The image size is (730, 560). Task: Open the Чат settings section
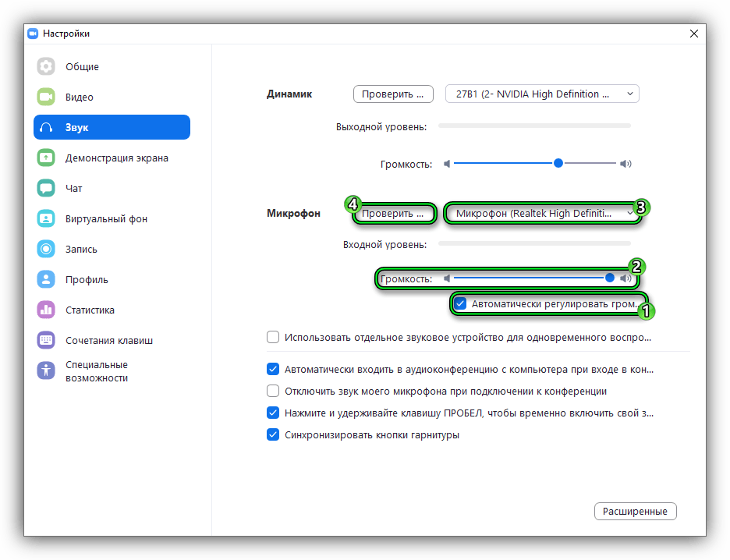click(112, 188)
